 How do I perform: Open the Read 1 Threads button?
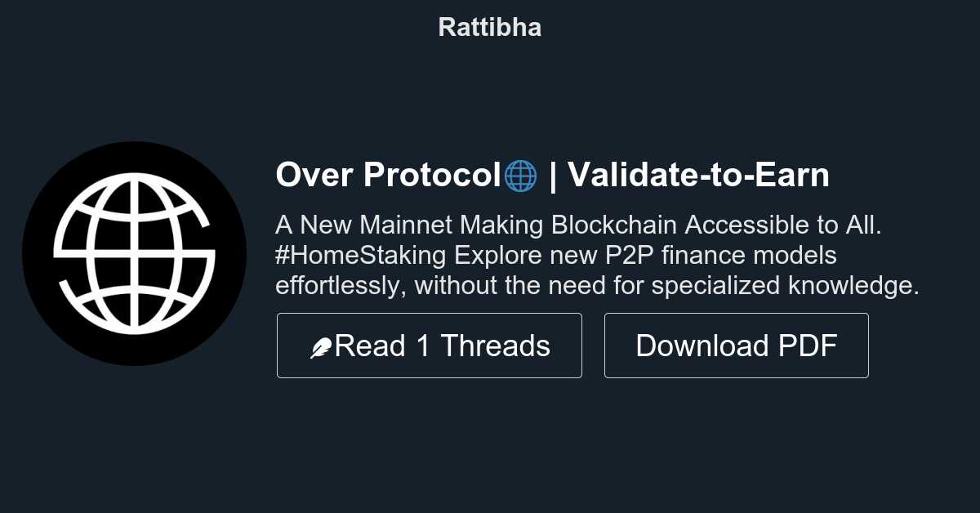429,345
